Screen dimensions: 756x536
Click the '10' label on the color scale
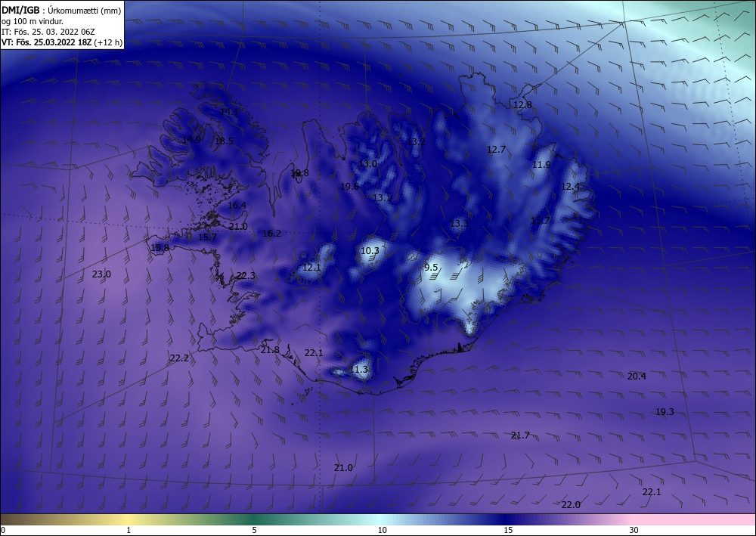383,531
